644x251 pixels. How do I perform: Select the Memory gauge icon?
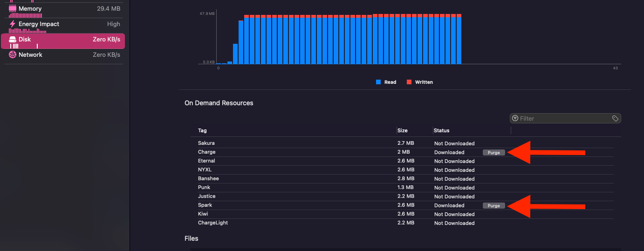click(13, 8)
